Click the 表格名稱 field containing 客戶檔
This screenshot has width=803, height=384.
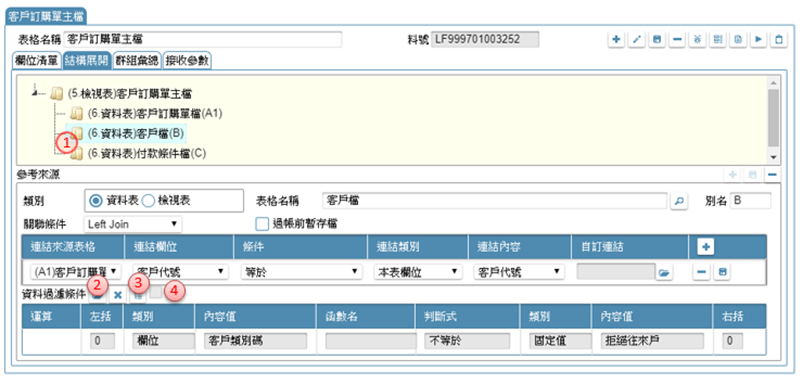(495, 201)
